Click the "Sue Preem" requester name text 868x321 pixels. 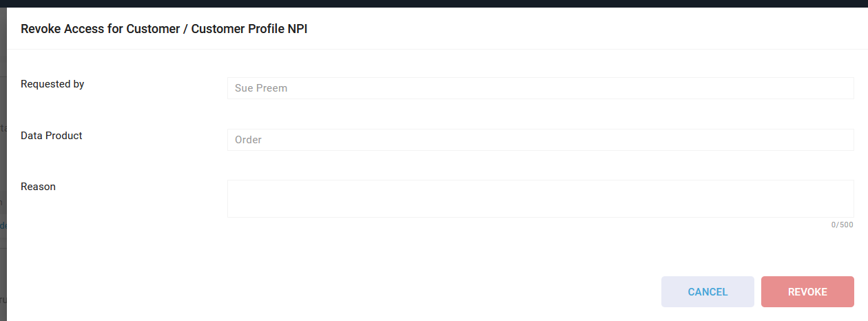coord(261,88)
